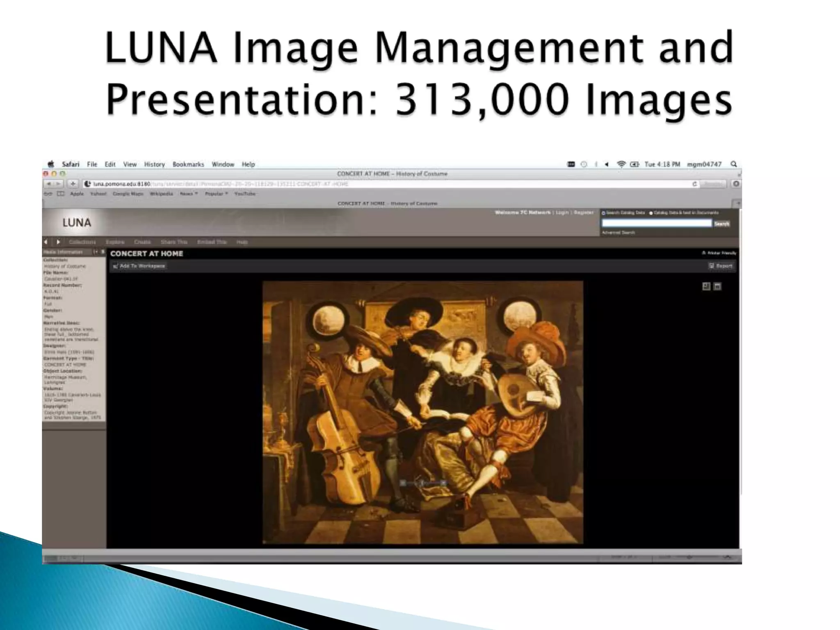This screenshot has width=840, height=630.
Task: Click the LUNA forward arrow navigation icon
Action: pos(58,242)
